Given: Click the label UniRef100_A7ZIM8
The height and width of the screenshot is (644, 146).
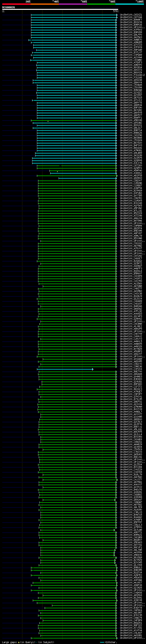Looking at the screenshot, I should [x=131, y=216].
